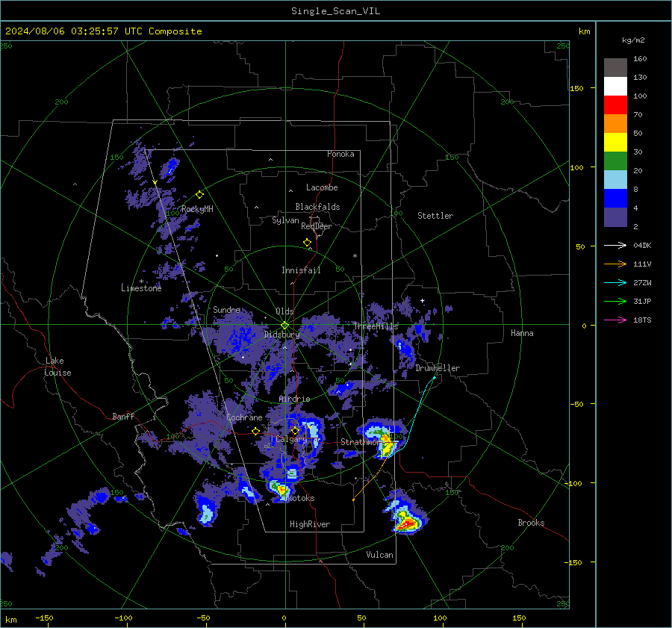
Task: Click the white 04DK arrow in legend
Action: click(x=615, y=246)
